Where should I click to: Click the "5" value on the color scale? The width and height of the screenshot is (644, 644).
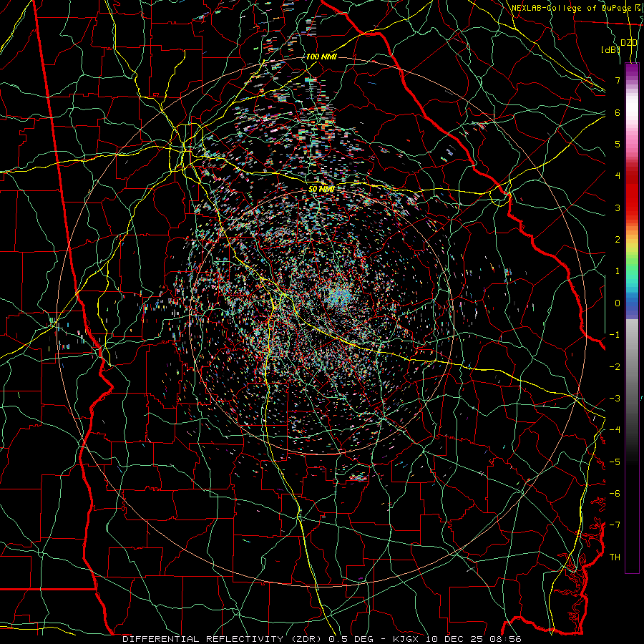tap(618, 144)
